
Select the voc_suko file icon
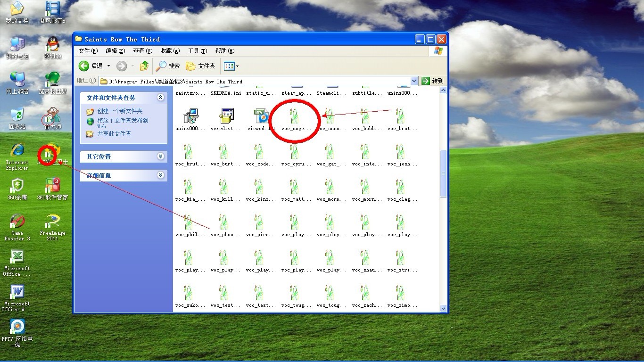188,292
